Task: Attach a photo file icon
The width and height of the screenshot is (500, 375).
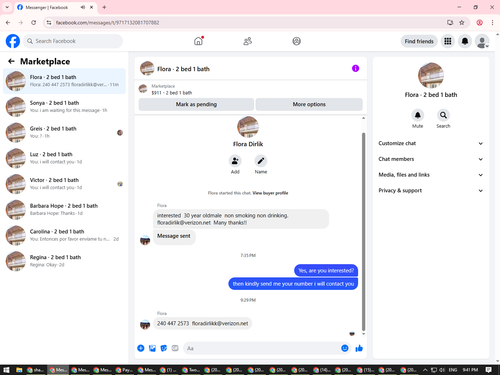Action: point(152,348)
